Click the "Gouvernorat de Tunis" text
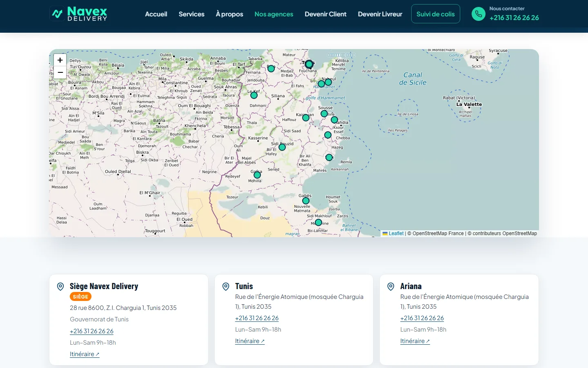Screen dimensions: 588x368 pyautogui.click(x=99, y=319)
